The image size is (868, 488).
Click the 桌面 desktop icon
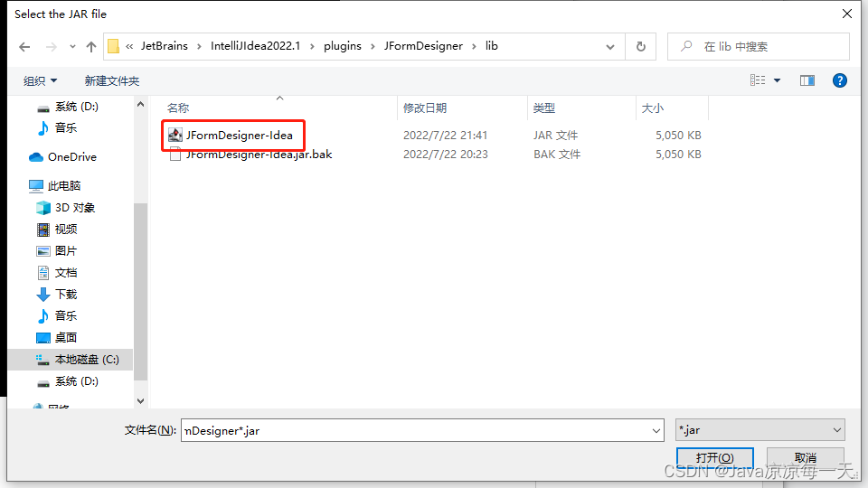43,337
